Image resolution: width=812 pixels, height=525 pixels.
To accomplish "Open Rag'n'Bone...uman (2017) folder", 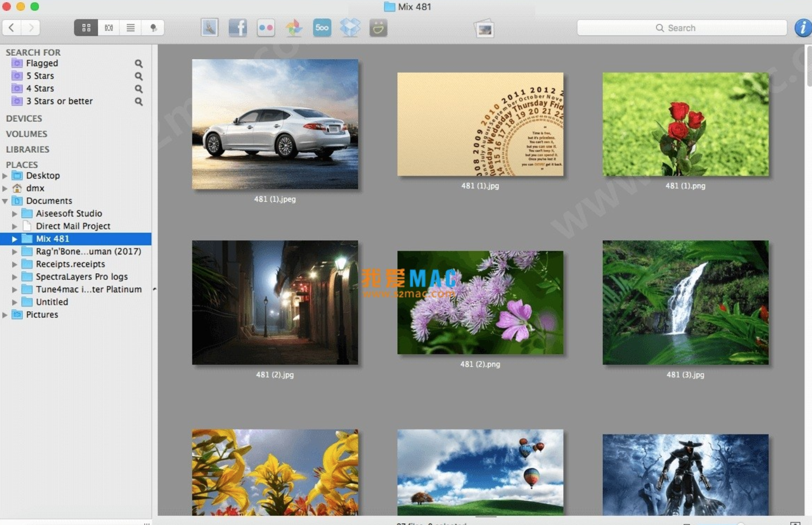I will coord(88,252).
